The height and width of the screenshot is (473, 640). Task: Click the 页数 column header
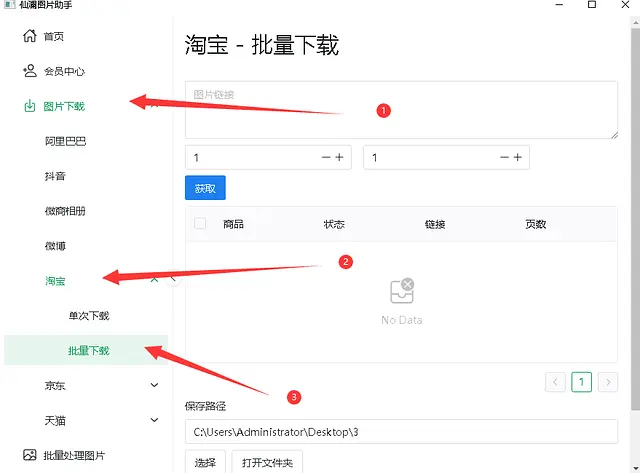(x=536, y=224)
